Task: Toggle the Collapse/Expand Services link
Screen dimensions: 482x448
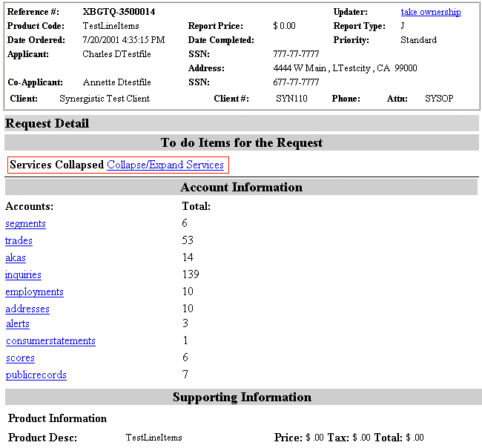Action: 165,165
